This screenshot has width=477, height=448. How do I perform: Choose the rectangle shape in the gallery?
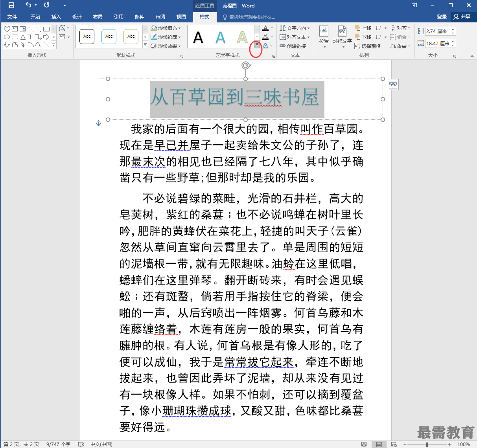(46, 29)
